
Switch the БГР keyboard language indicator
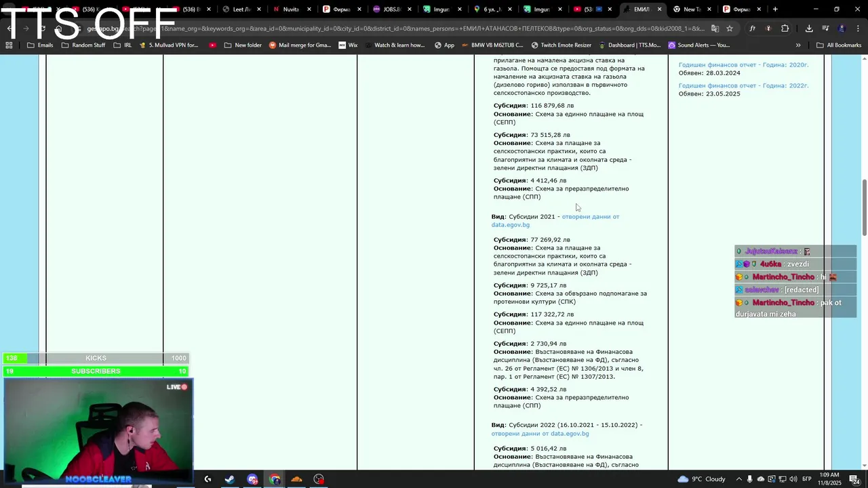[x=807, y=479]
